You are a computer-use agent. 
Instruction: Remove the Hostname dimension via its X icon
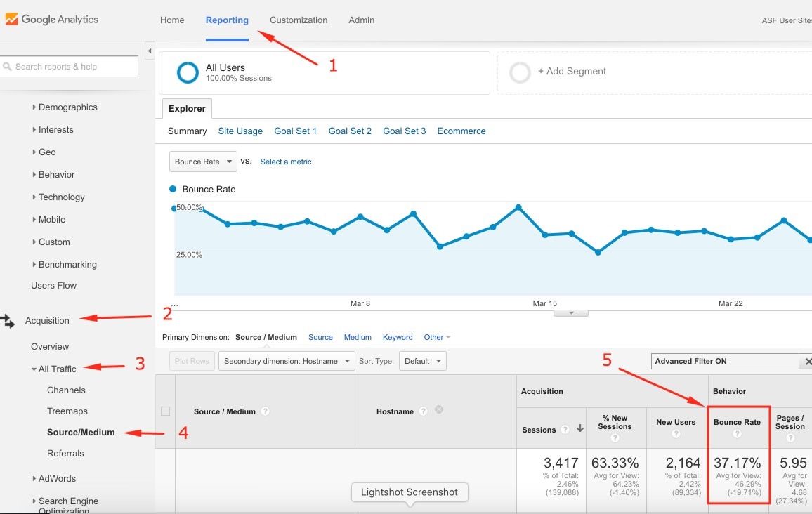[x=439, y=411]
